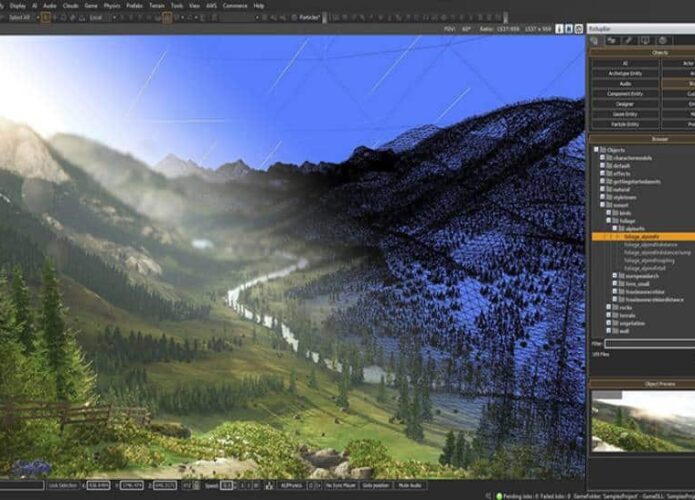Expand the charactermodels folder
Screen dimensions: 695x500
click(602, 158)
